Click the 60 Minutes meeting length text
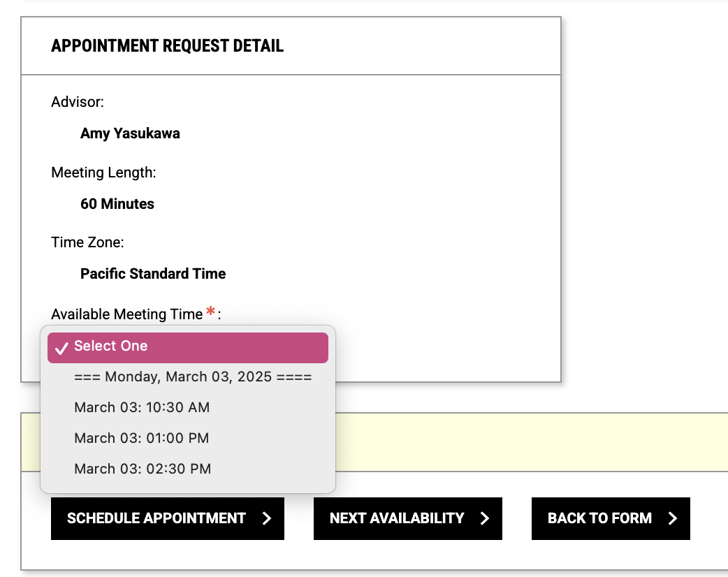Screen dimensions: 728x577 click(117, 204)
